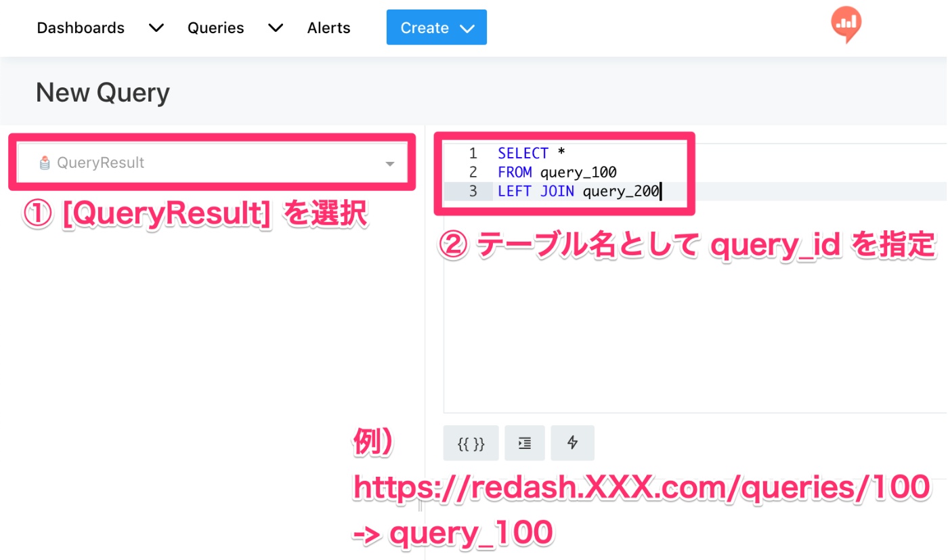The width and height of the screenshot is (948, 560).
Task: Open the Create dropdown button
Action: [437, 27]
